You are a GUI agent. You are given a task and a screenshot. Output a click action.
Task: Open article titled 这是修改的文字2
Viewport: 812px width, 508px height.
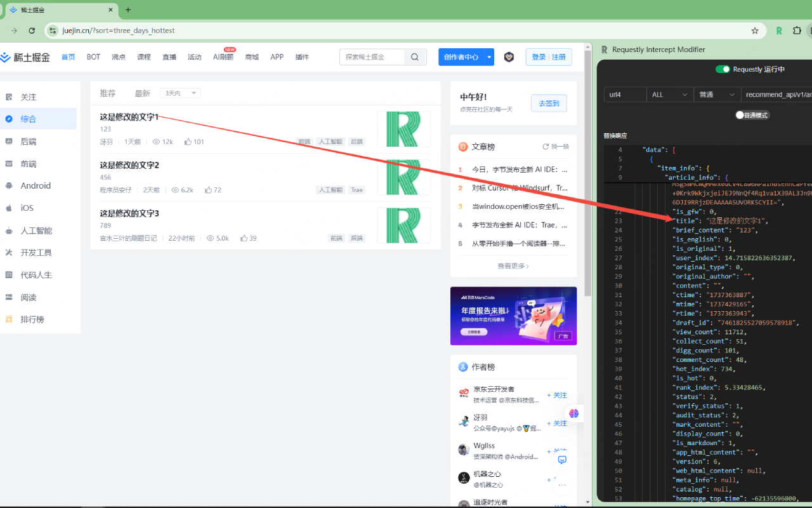[129, 165]
